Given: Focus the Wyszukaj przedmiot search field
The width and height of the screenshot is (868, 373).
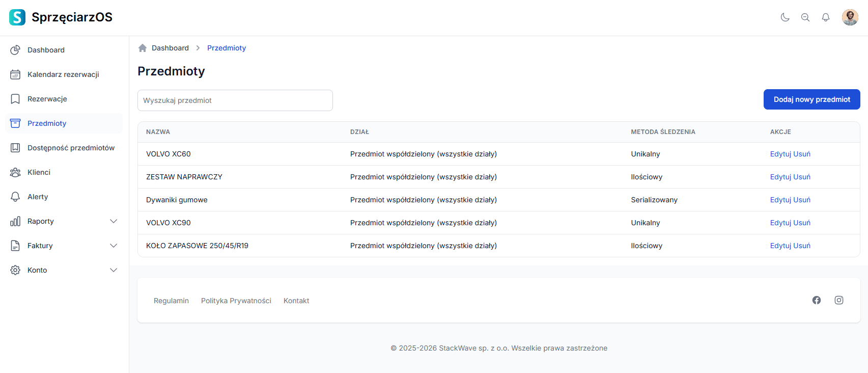Looking at the screenshot, I should 235,100.
